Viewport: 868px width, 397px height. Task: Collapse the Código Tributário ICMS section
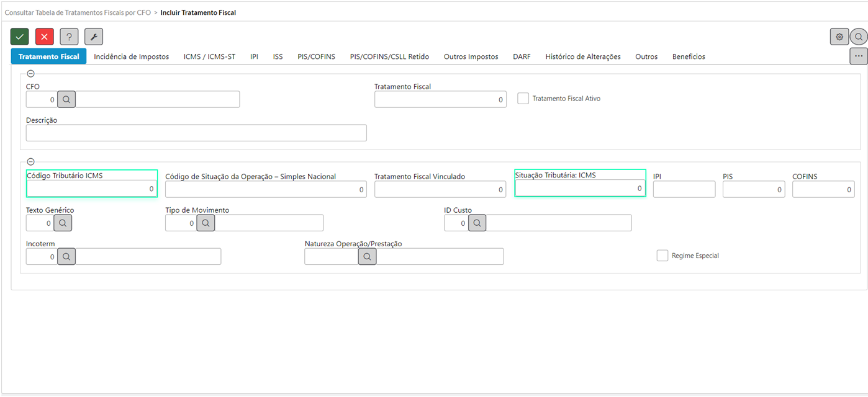(30, 161)
